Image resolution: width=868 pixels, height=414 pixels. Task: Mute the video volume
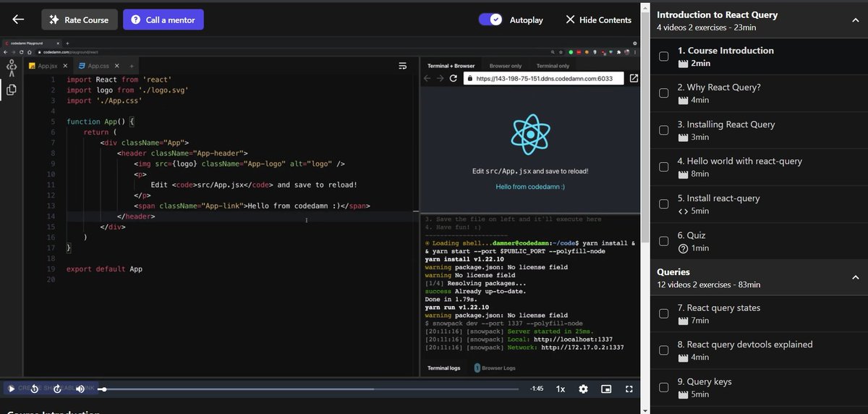click(x=80, y=389)
